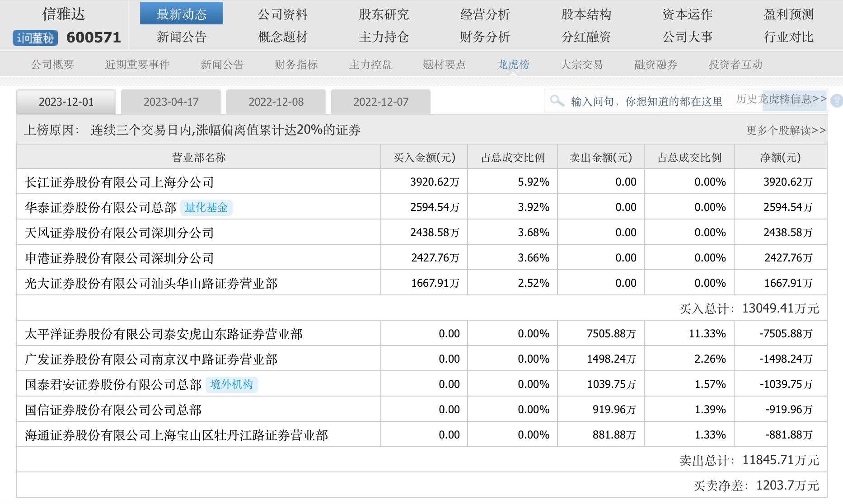Open the 行业对比 menu item
This screenshot has height=504, width=843.
[788, 37]
